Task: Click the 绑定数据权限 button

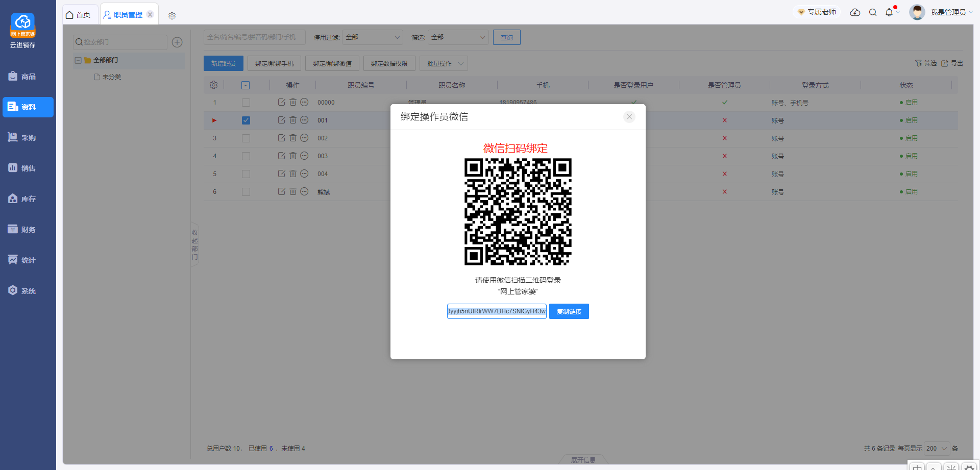Action: (389, 63)
